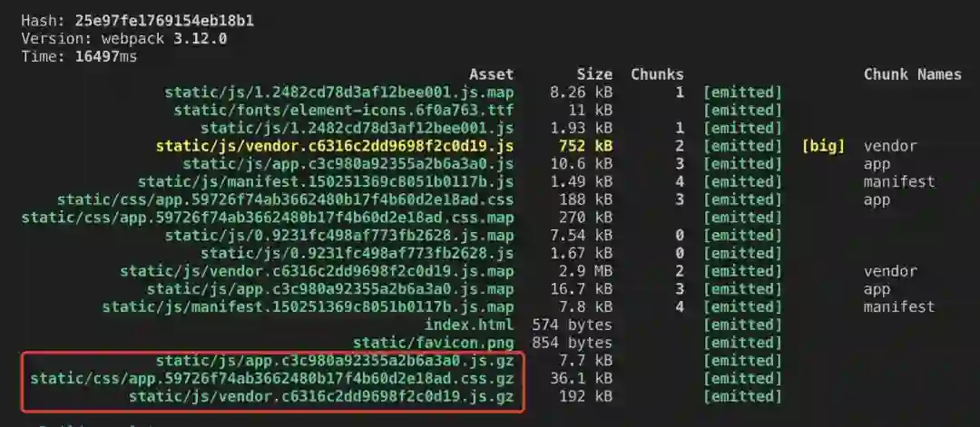Click the static/favicon.png asset name
Screen dimensions: 980x427
pos(433,343)
